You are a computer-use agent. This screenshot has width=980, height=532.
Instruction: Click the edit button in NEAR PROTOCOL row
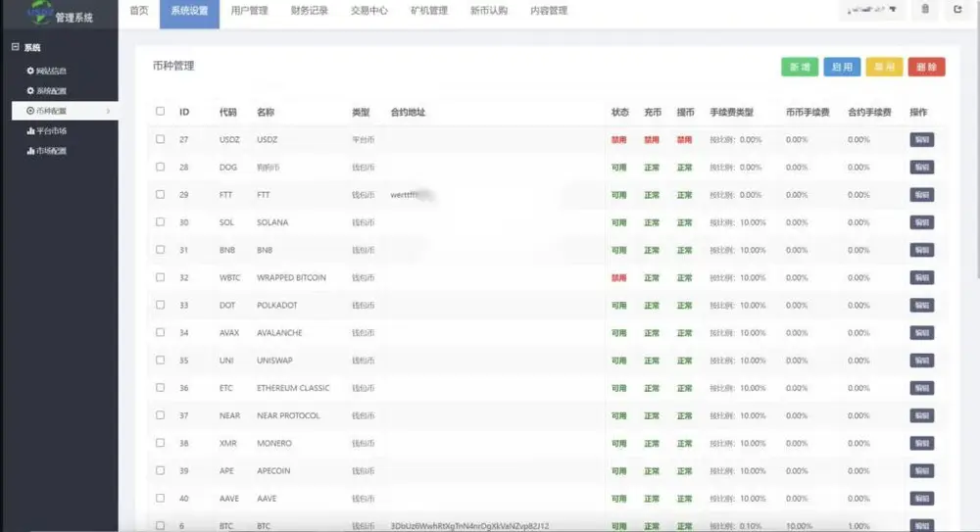coord(922,415)
